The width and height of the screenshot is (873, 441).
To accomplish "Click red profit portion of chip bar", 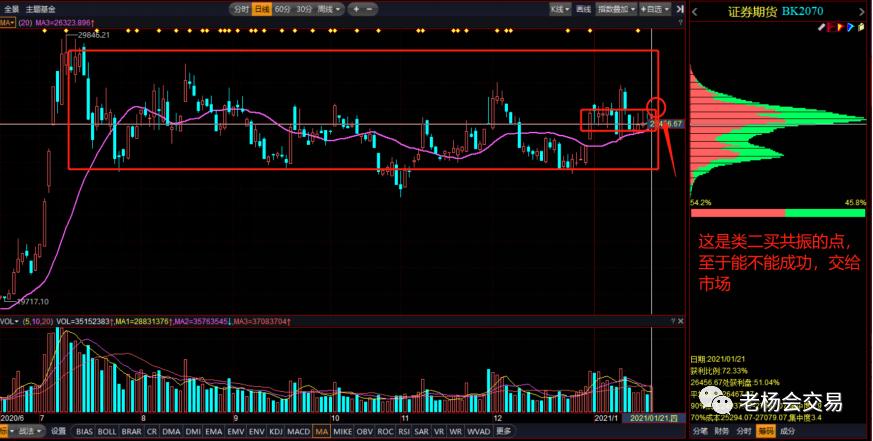I will coord(738,213).
